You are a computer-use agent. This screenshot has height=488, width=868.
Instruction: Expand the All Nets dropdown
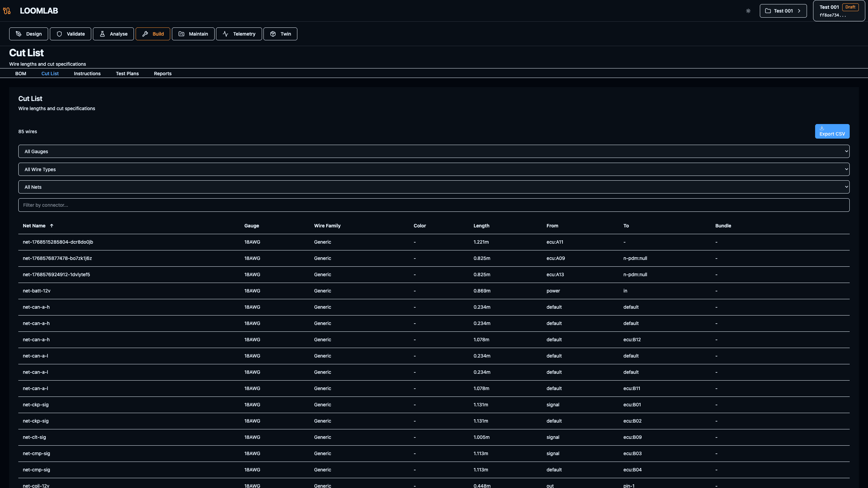pyautogui.click(x=434, y=187)
